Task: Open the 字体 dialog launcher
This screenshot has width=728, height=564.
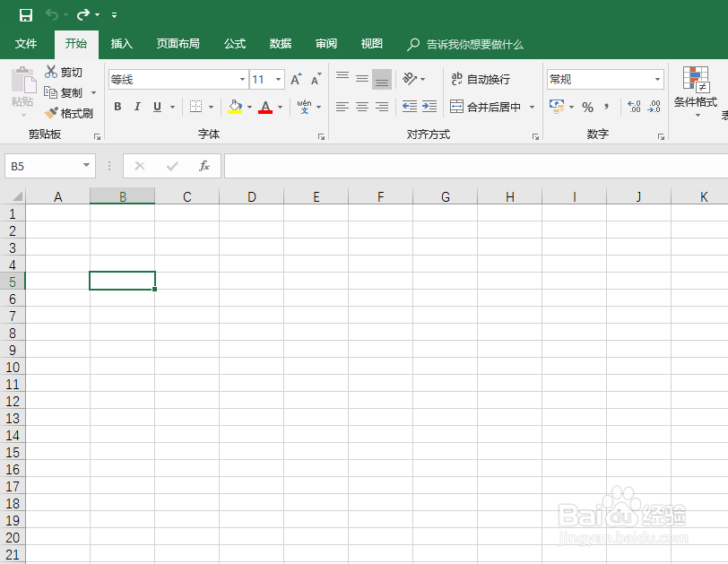Action: [x=321, y=136]
